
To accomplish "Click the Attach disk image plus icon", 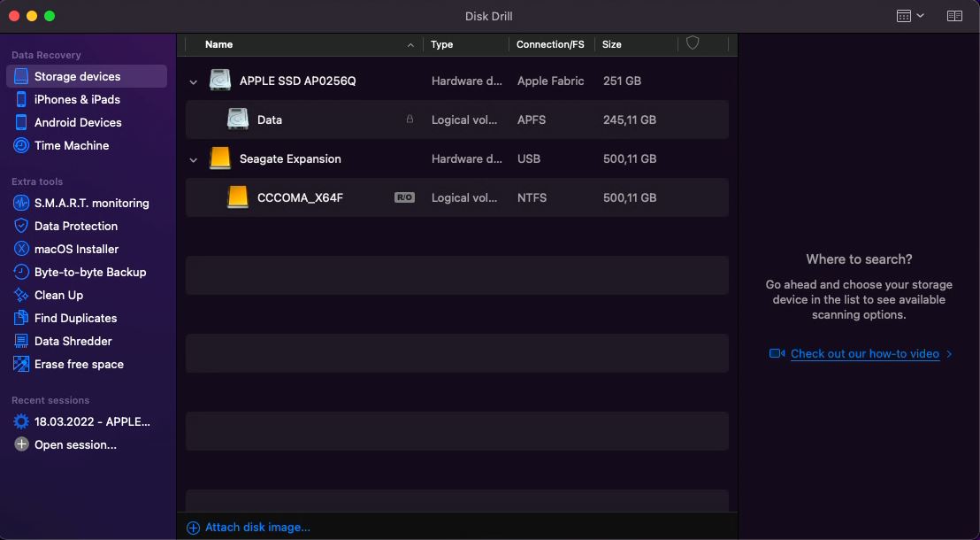I will click(193, 528).
